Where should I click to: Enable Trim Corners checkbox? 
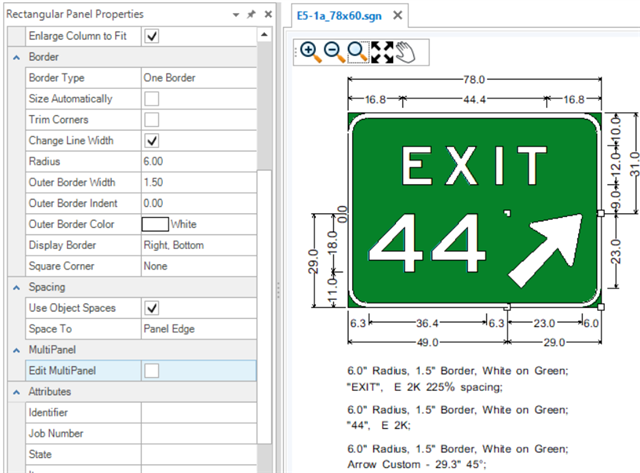coord(152,120)
